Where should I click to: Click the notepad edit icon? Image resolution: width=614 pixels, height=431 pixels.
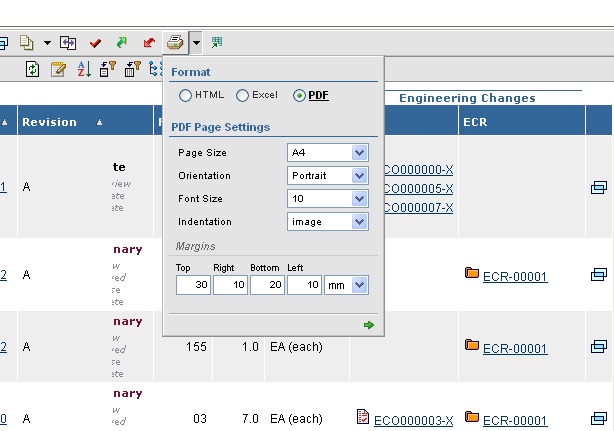pos(58,69)
